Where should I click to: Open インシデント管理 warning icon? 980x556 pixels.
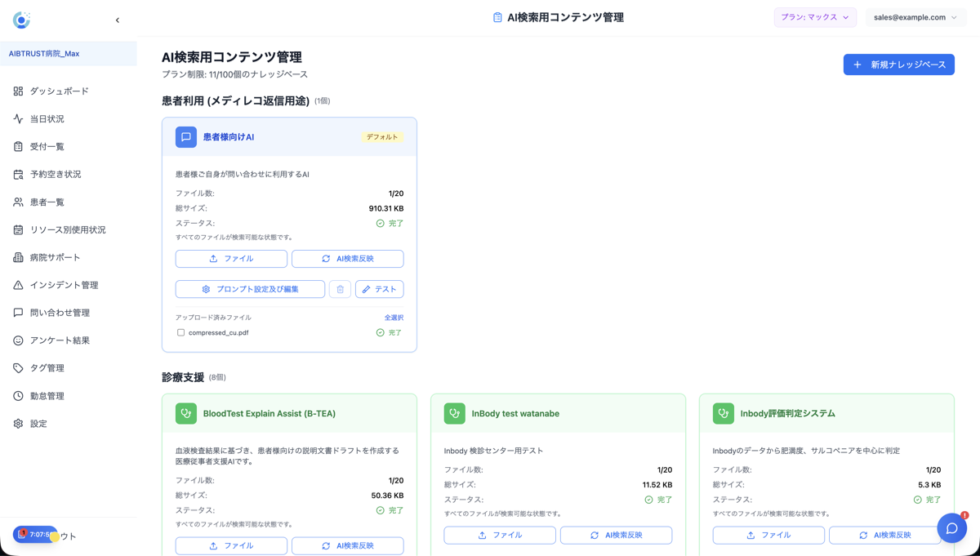19,284
